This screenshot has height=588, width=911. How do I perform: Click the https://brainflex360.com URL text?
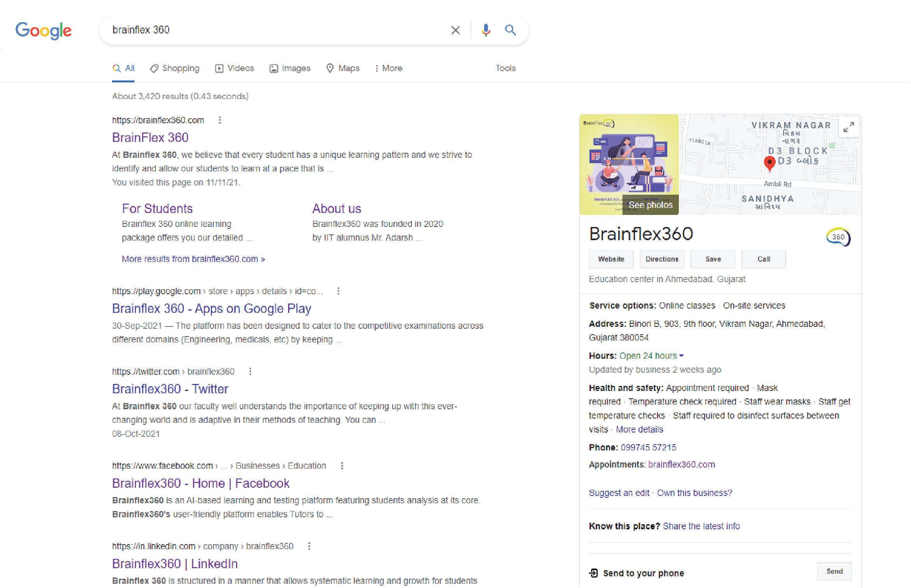[x=158, y=120]
